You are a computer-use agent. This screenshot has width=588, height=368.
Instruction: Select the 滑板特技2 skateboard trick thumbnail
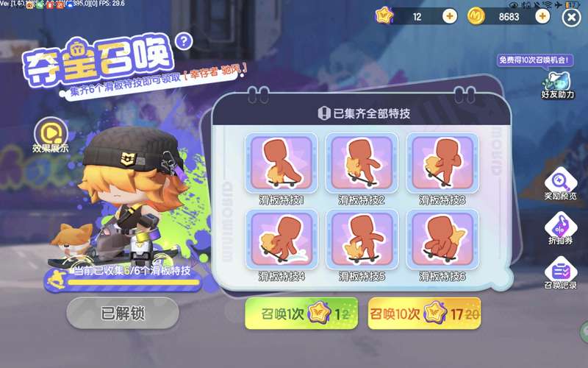tap(362, 163)
